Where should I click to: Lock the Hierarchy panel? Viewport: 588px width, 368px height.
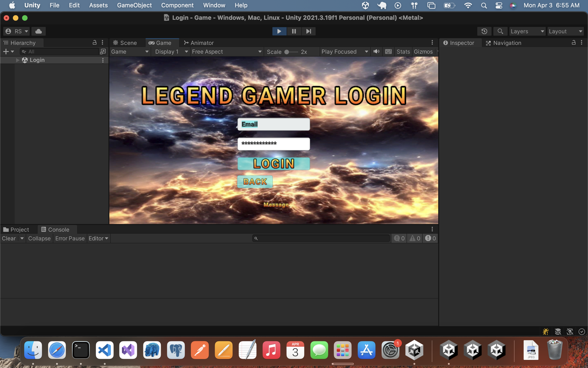pyautogui.click(x=95, y=43)
